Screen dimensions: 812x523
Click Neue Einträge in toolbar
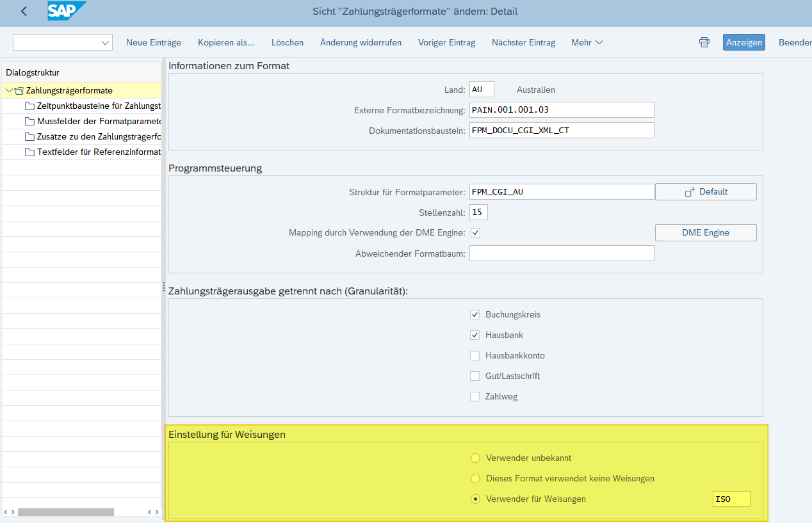[154, 42]
